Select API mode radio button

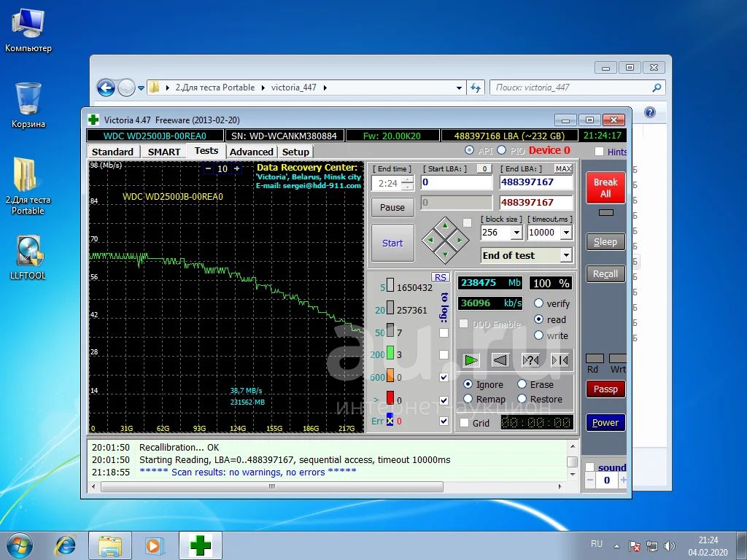[x=469, y=150]
